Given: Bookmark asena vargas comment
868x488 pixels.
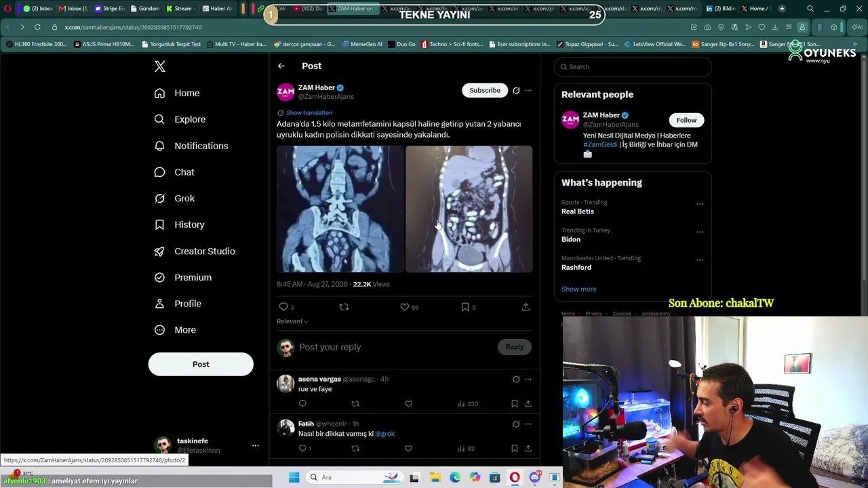Looking at the screenshot, I should 515,403.
